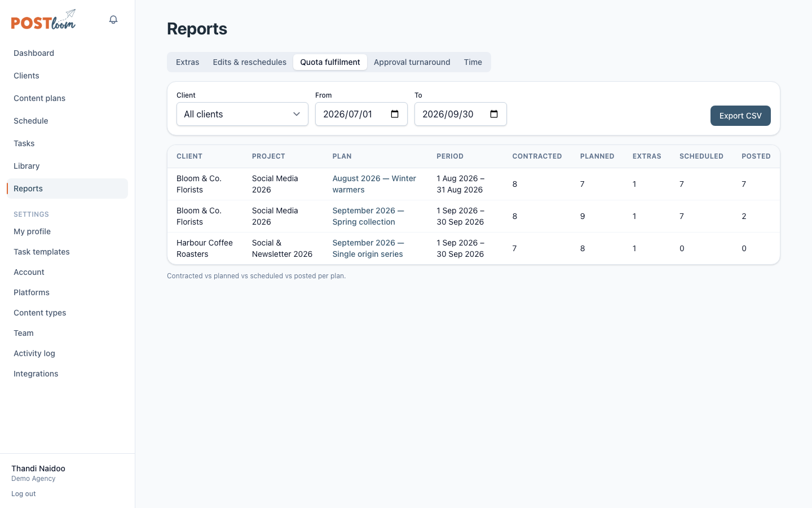Open My profile settings
This screenshot has height=508, width=812.
pos(68,231)
